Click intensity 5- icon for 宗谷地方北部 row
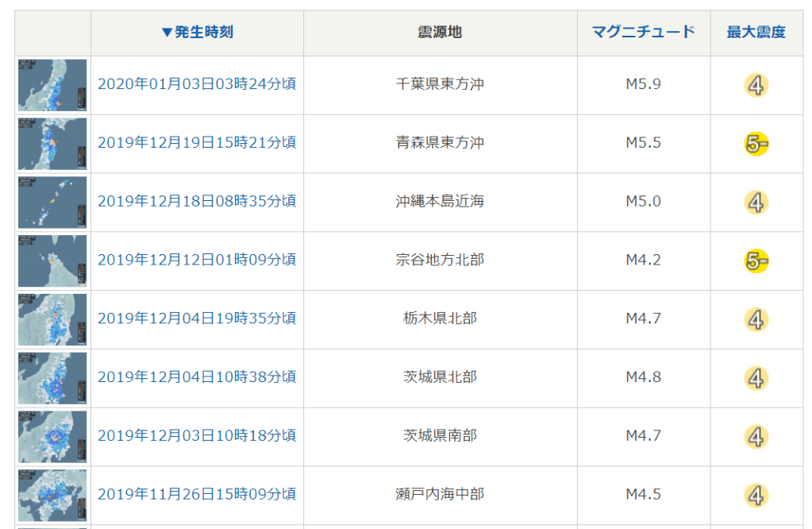 pos(756,261)
